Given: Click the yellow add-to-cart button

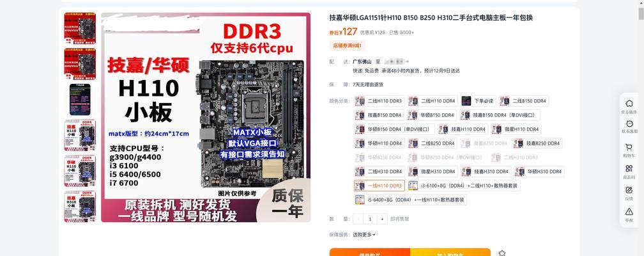Looking at the screenshot, I should (x=450, y=252).
